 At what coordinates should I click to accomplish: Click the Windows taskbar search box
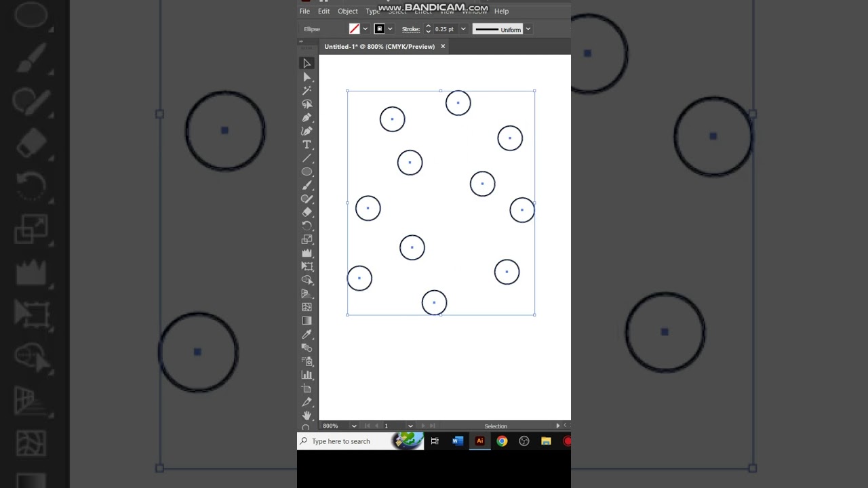(360, 441)
